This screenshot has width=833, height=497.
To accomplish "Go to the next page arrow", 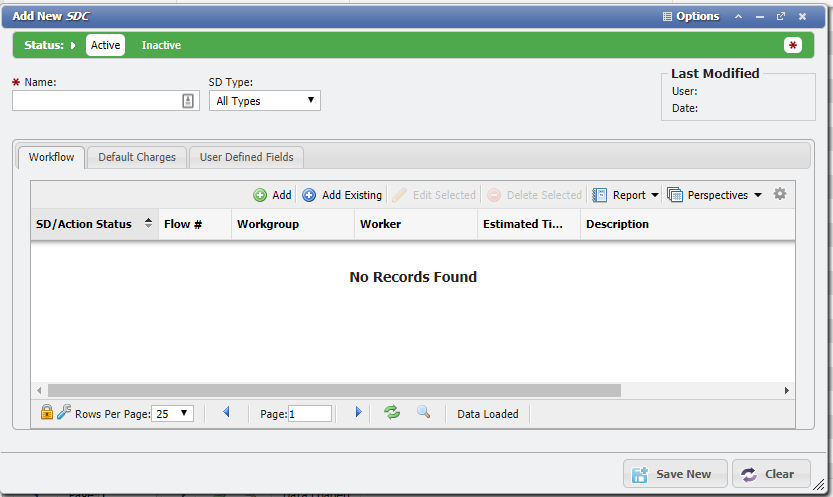I will [x=358, y=412].
